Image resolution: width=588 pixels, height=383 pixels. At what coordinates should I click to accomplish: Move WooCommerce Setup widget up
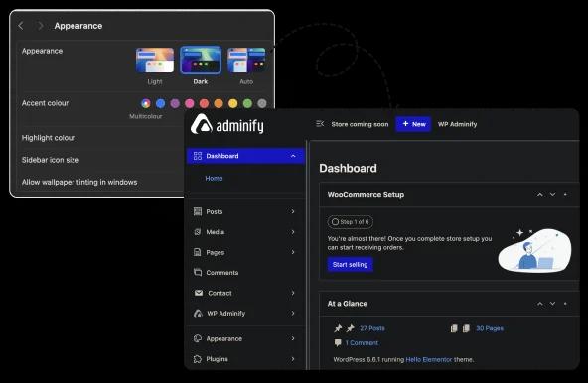540,194
